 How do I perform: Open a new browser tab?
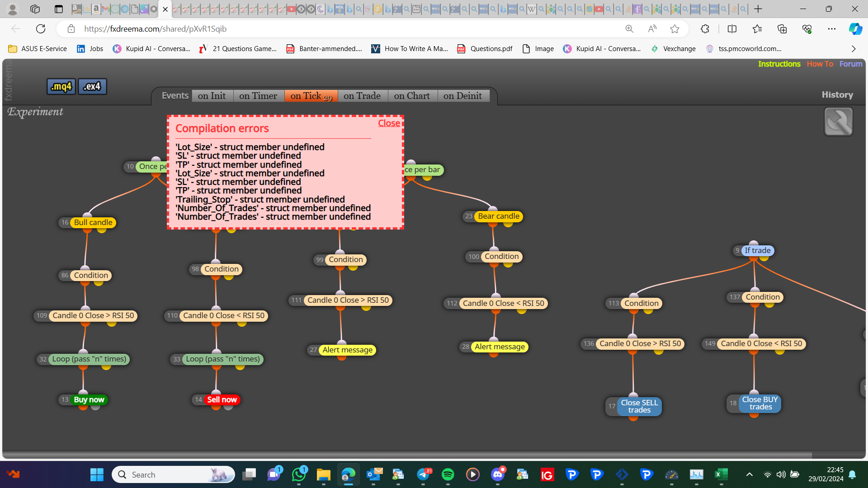tap(758, 9)
